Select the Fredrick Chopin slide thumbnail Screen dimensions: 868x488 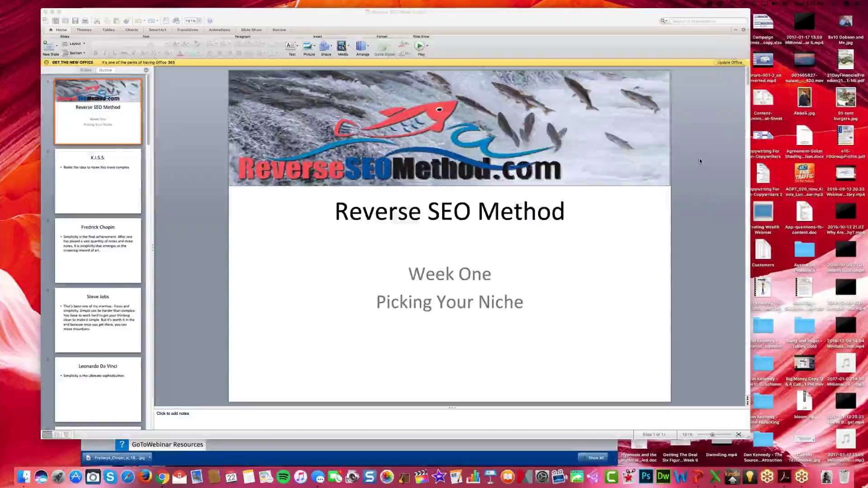click(x=98, y=251)
